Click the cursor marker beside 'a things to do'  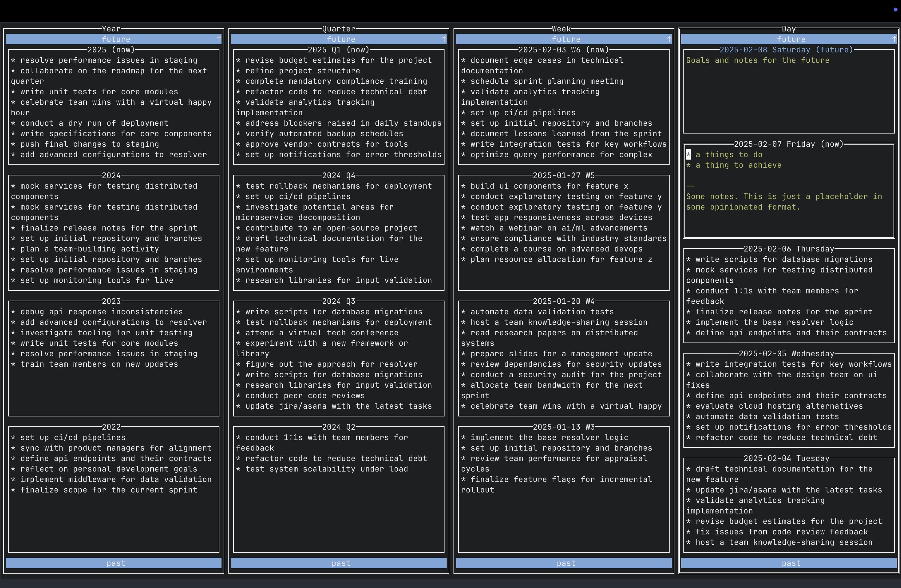[688, 154]
